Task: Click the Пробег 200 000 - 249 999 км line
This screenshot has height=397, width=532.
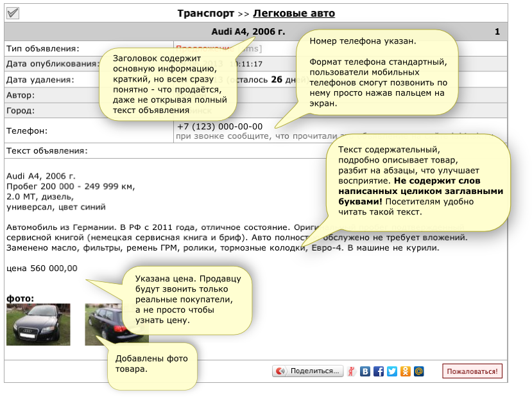Action: (x=71, y=186)
